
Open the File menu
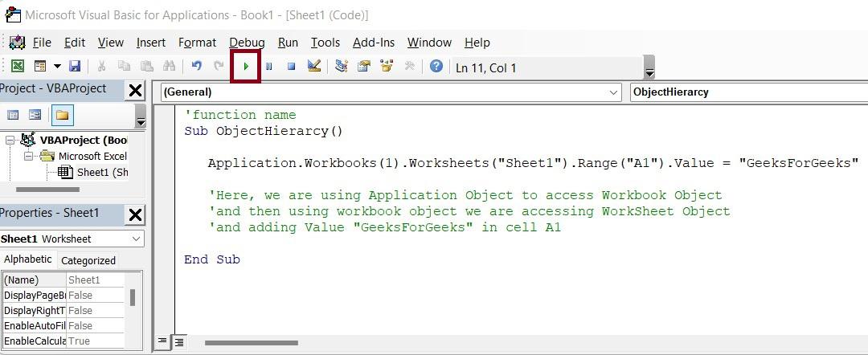coord(42,43)
